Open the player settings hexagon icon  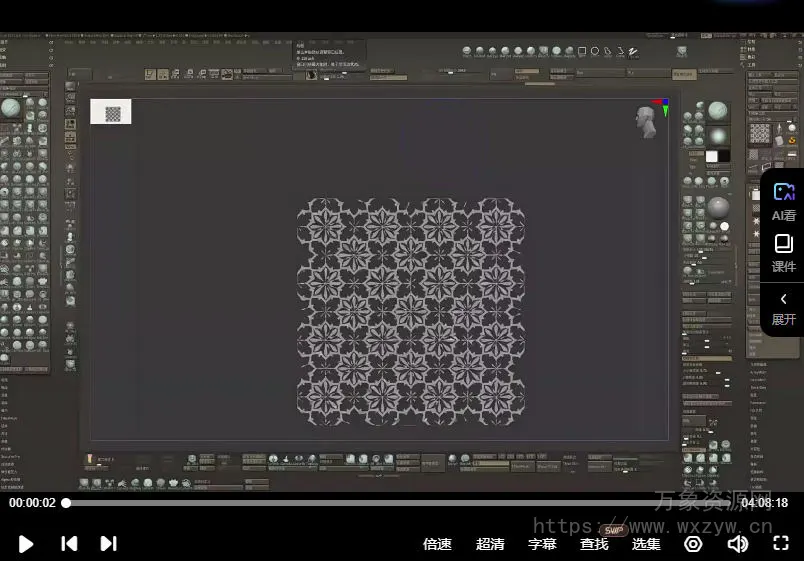pyautogui.click(x=693, y=544)
